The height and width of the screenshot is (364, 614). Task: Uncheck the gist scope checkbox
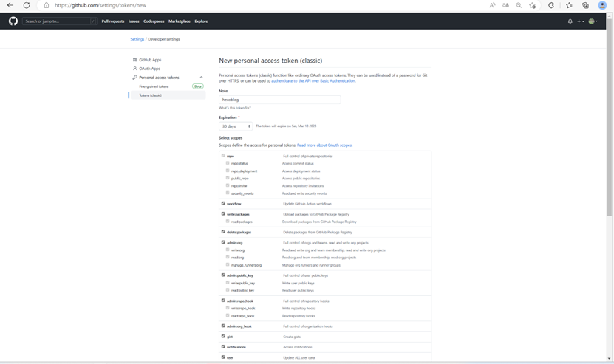point(223,336)
